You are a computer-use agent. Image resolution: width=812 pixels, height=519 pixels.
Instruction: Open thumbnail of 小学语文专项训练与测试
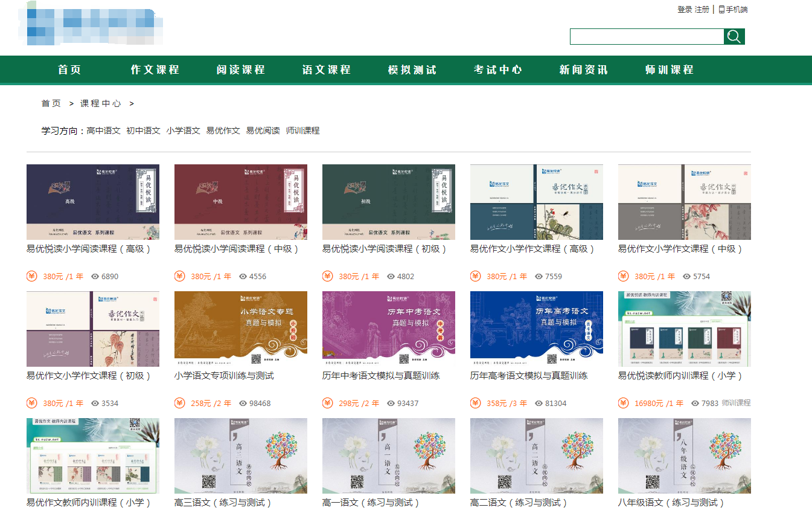(x=241, y=329)
